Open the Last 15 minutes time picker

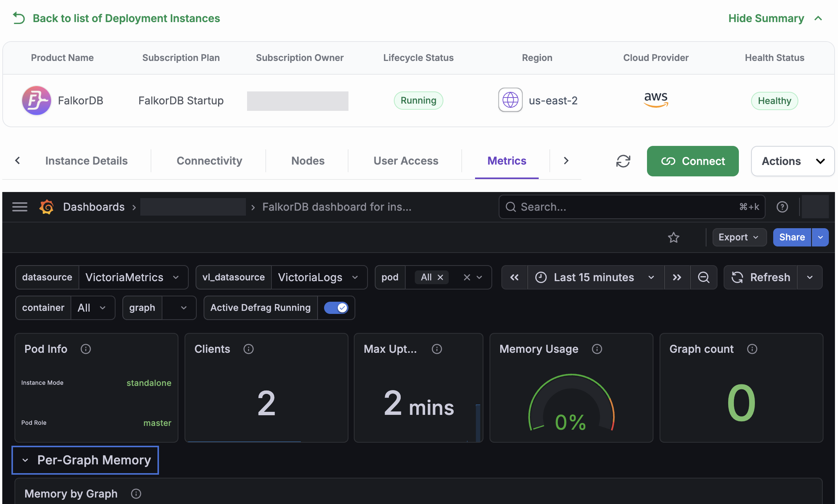596,277
